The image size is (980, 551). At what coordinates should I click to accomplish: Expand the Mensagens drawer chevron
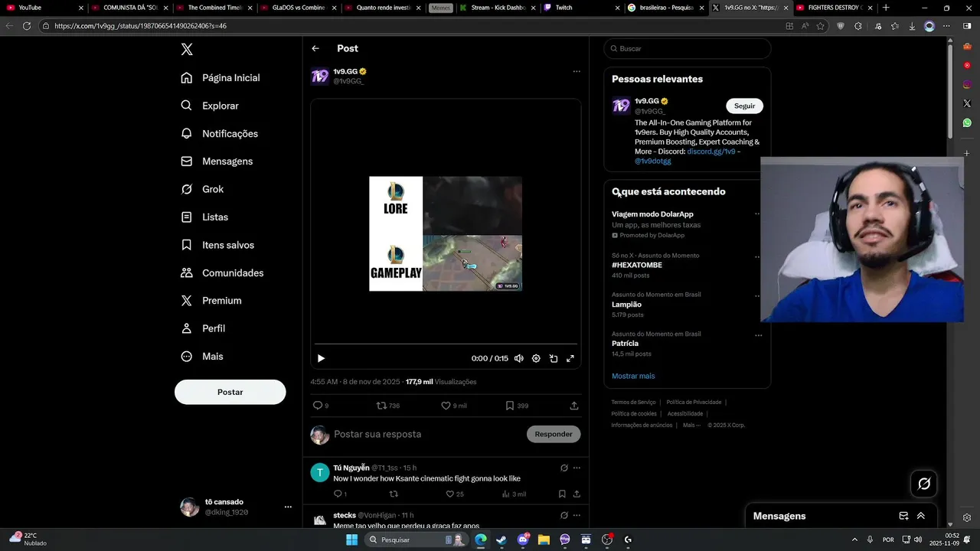(x=920, y=516)
